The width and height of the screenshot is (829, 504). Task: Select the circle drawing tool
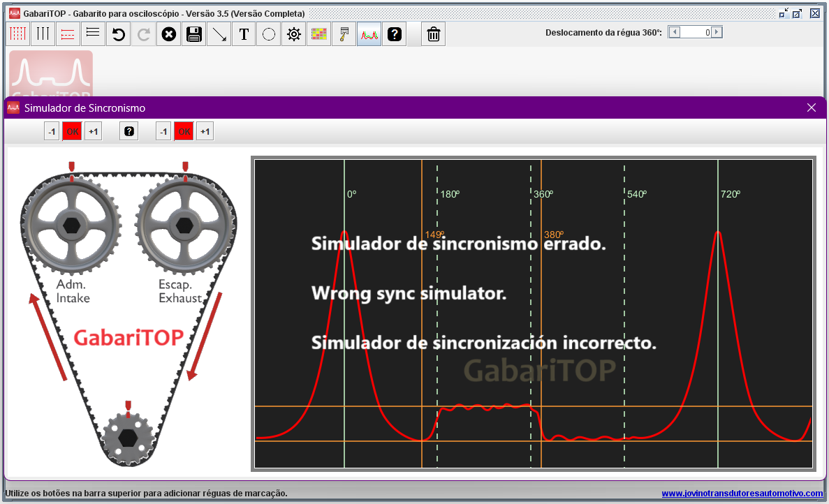click(269, 34)
